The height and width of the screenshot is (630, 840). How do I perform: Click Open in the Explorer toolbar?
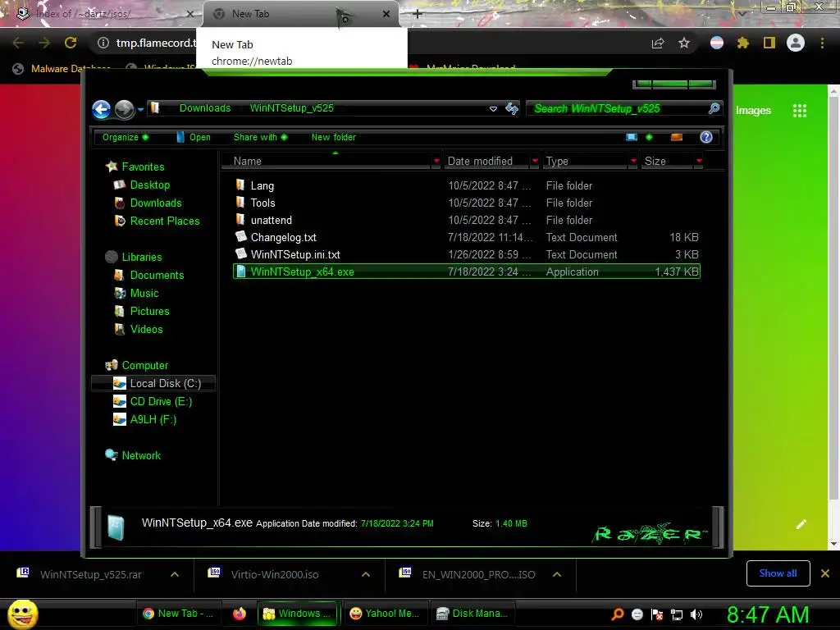pos(194,137)
